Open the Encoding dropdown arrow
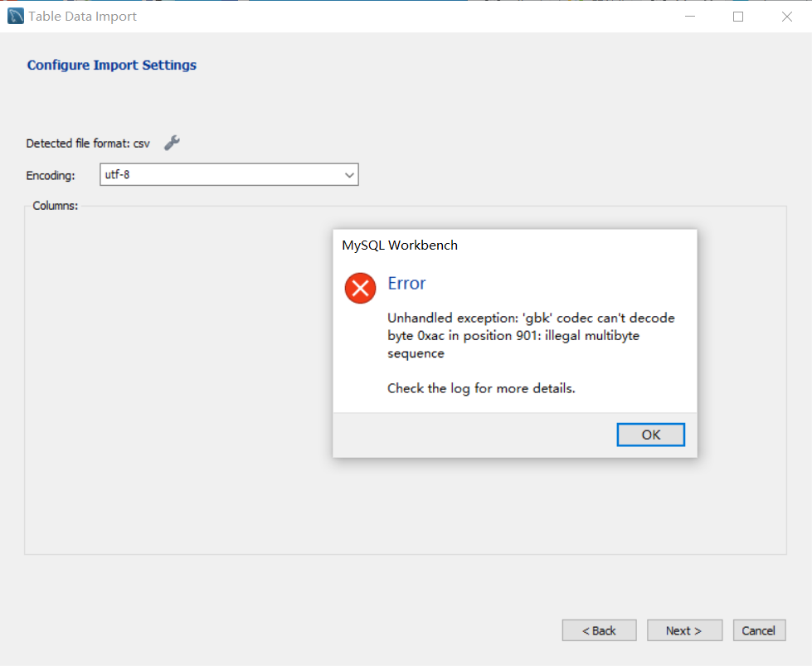 (349, 175)
